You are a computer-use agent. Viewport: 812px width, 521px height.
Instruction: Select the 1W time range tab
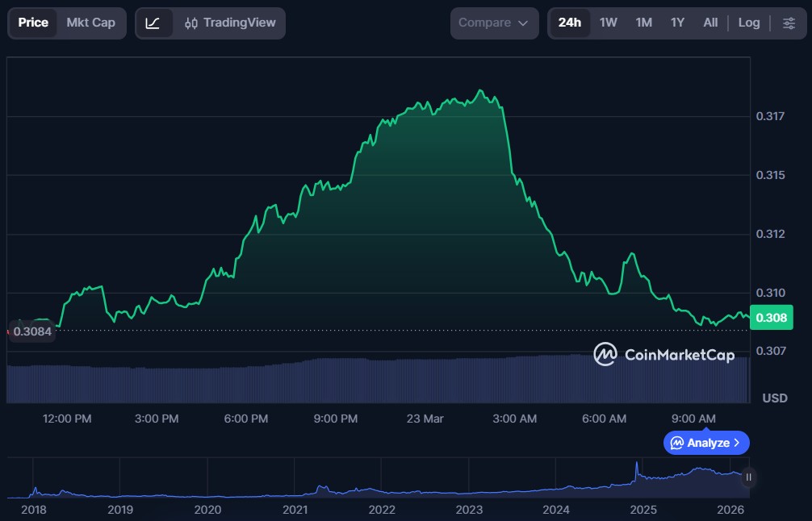click(x=609, y=23)
